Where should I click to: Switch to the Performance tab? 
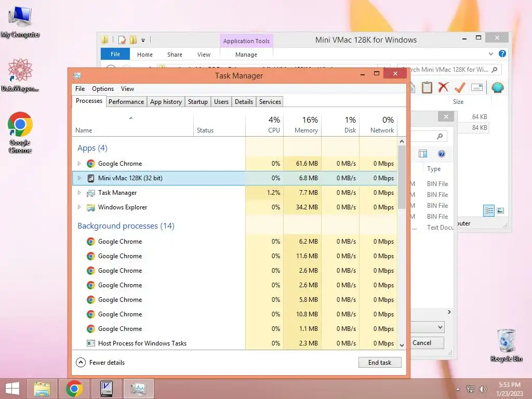click(x=126, y=102)
